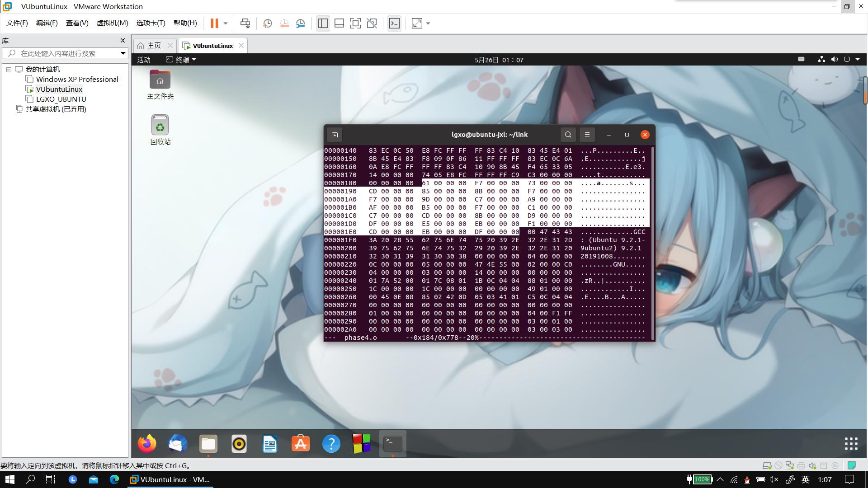Revert the virtual machine to a snapshot
Viewport: 868px width, 488px height.
[x=284, y=23]
